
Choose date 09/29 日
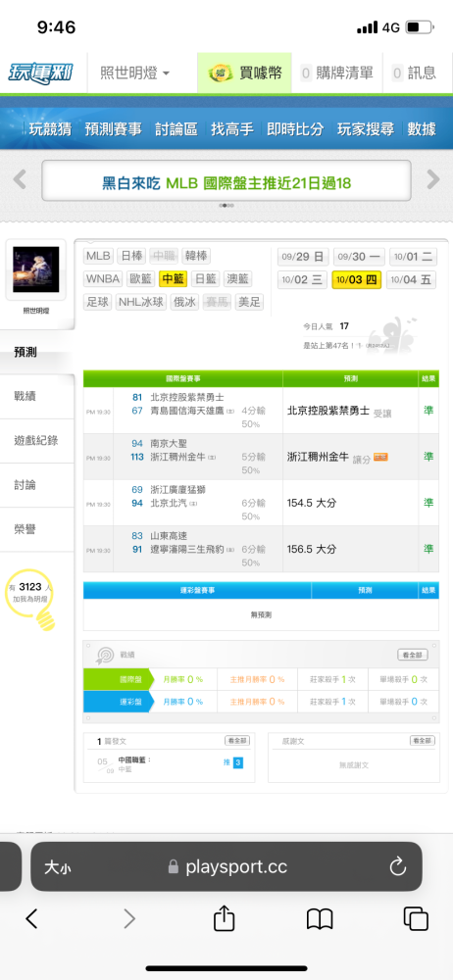tap(303, 256)
